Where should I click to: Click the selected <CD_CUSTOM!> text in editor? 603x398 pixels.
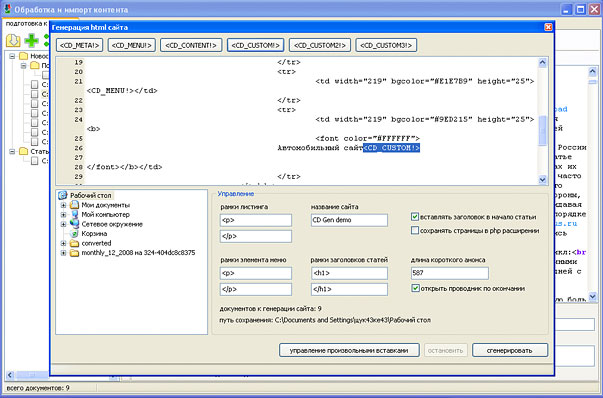click(x=391, y=148)
